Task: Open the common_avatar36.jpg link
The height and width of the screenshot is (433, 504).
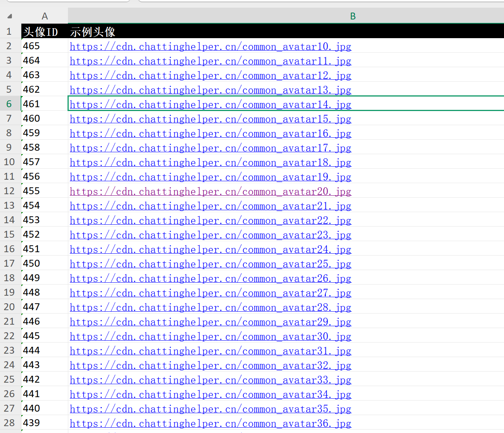Action: tap(210, 423)
